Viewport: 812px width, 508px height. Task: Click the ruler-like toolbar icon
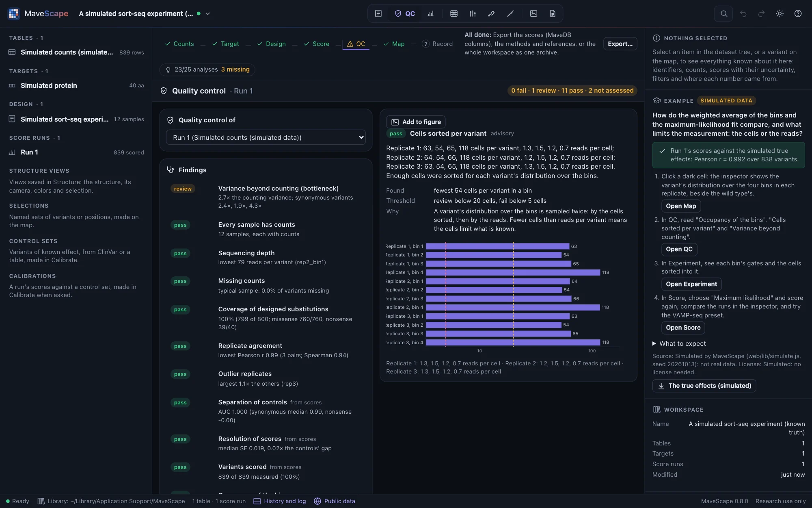[x=510, y=13]
